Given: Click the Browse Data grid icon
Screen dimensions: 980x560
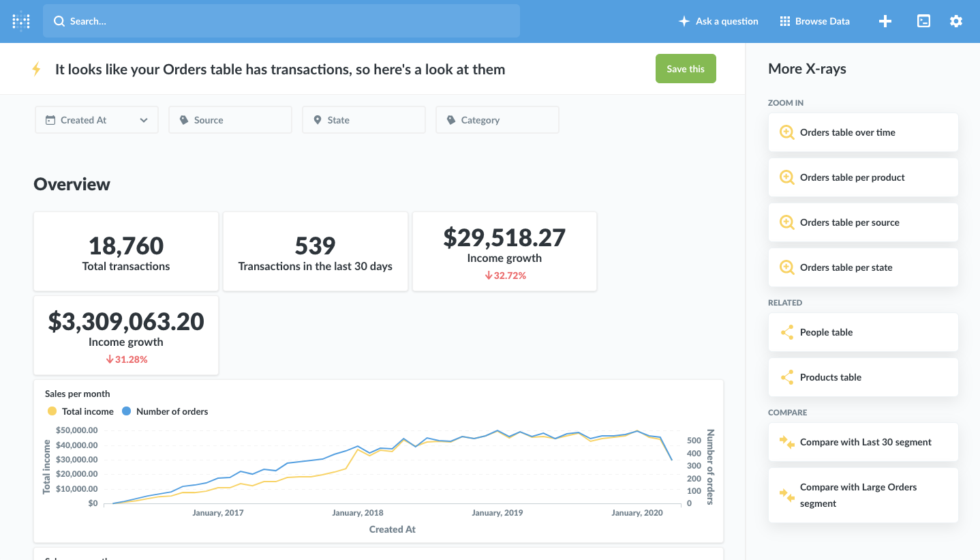Looking at the screenshot, I should point(785,21).
